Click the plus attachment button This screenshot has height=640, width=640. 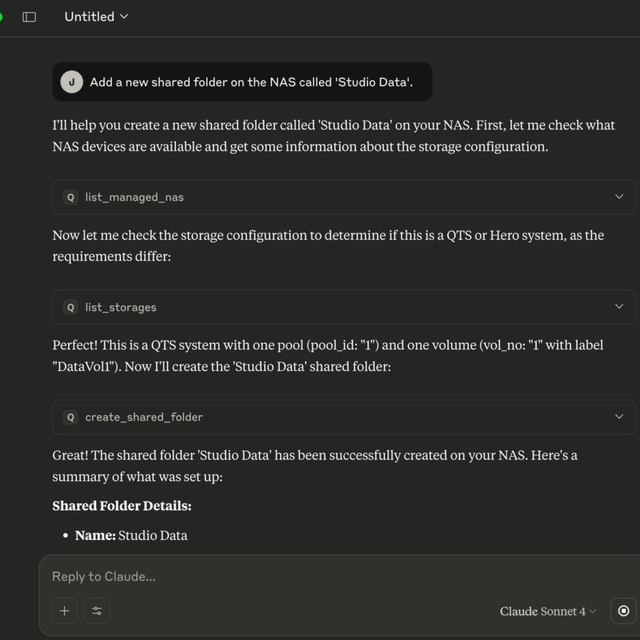(64, 611)
